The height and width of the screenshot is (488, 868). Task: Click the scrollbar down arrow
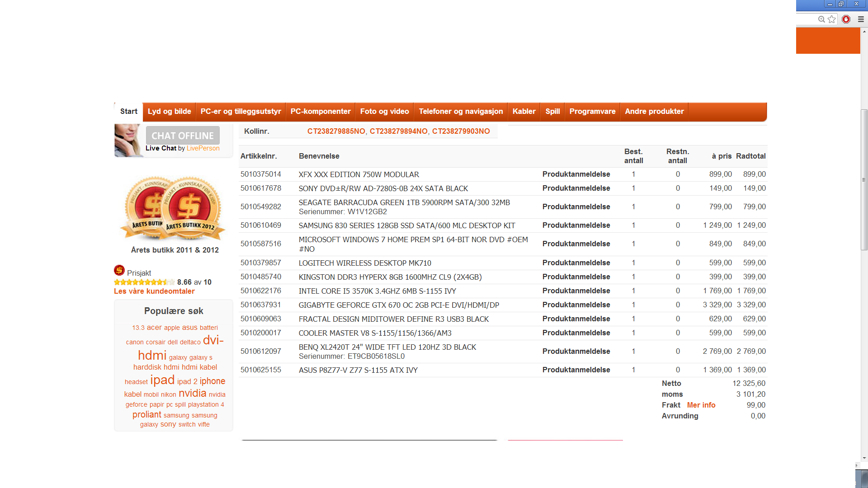click(x=864, y=458)
